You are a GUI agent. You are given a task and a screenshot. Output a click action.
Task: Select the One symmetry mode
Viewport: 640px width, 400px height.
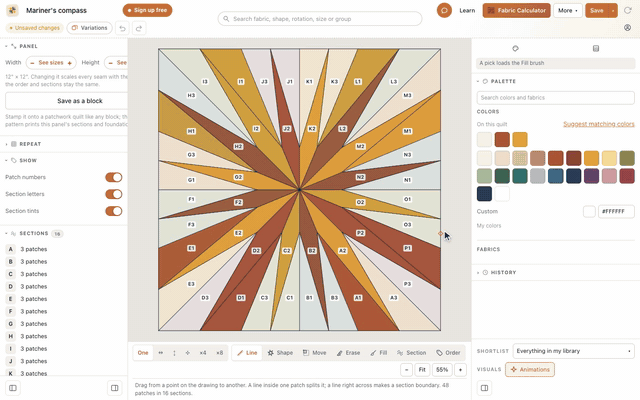143,353
